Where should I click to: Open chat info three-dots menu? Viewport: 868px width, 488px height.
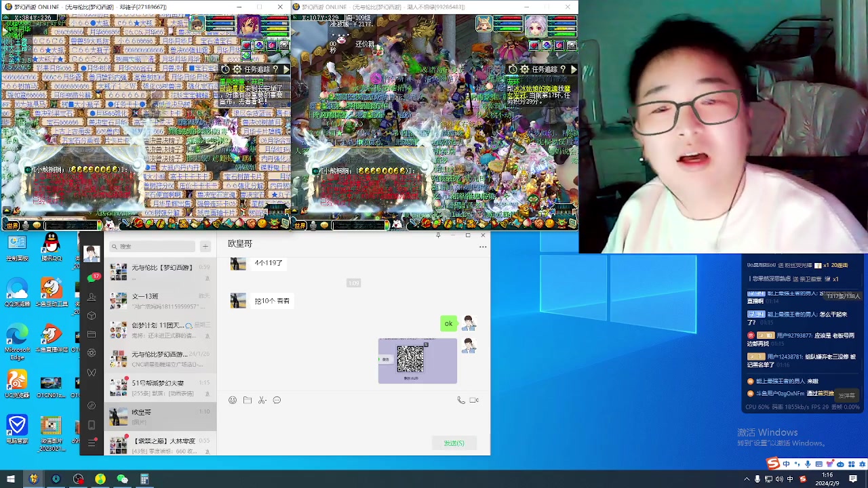[483, 247]
